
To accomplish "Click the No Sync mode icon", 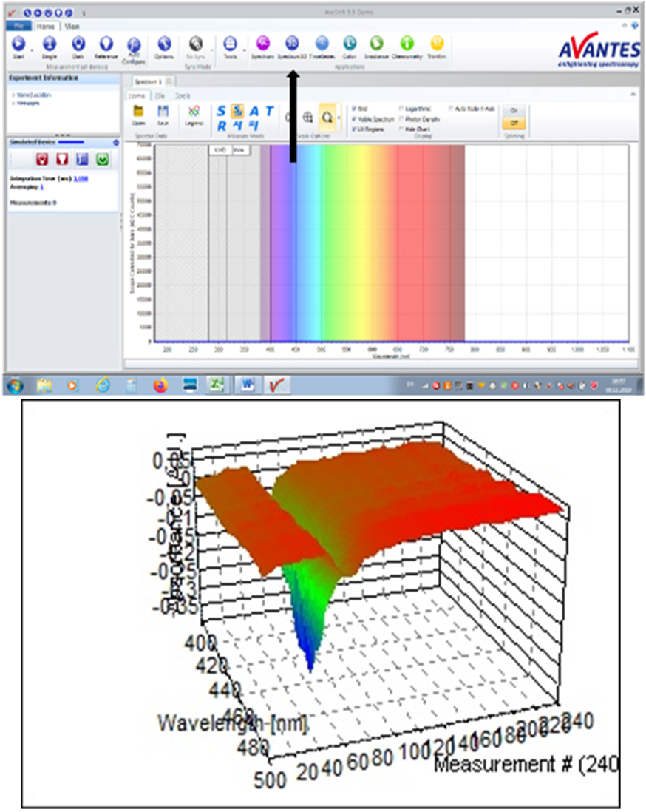I will coord(196,45).
